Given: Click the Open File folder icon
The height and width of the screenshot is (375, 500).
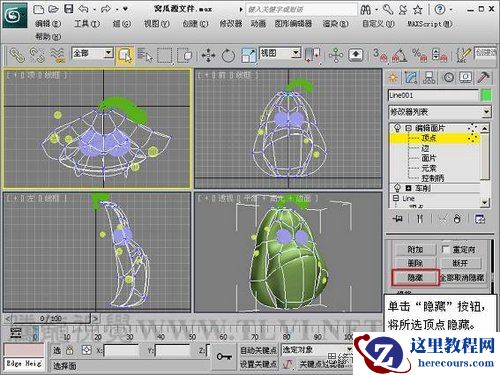Looking at the screenshot, I should pos(53,9).
